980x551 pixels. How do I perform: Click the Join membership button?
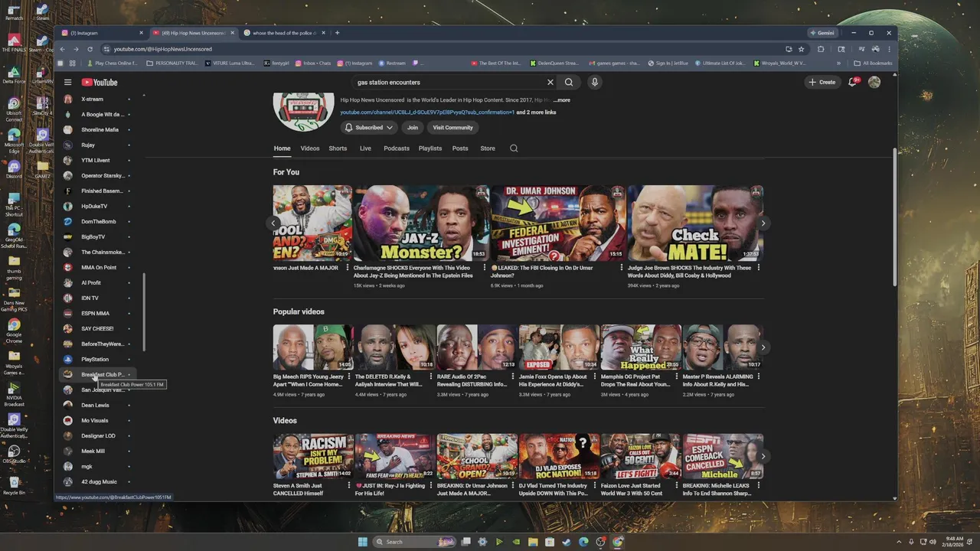[x=413, y=128]
